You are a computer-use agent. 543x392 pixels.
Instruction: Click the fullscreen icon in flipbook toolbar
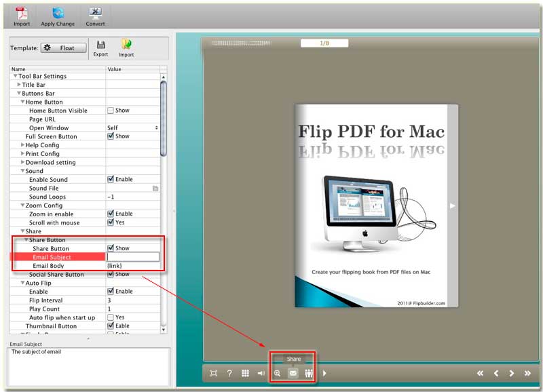[214, 373]
